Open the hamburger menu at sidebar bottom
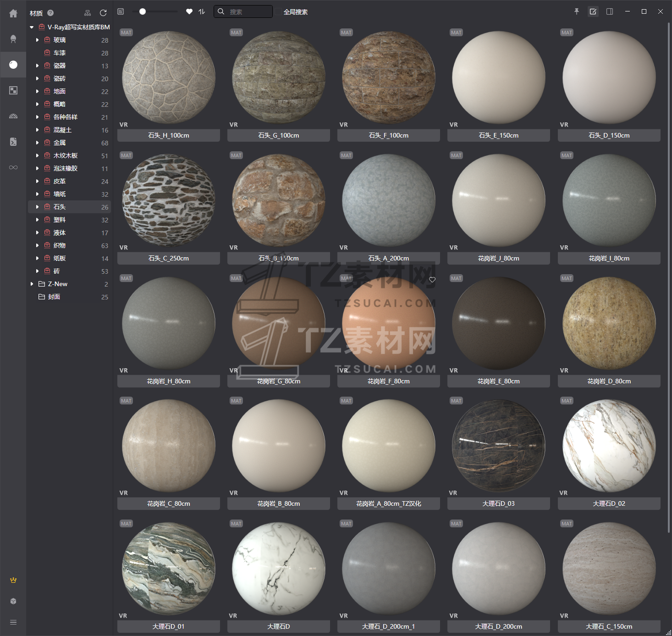The width and height of the screenshot is (672, 636). pyautogui.click(x=13, y=622)
